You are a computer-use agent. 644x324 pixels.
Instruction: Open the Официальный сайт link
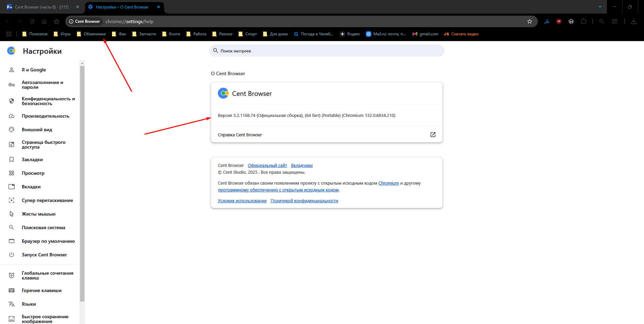(267, 166)
